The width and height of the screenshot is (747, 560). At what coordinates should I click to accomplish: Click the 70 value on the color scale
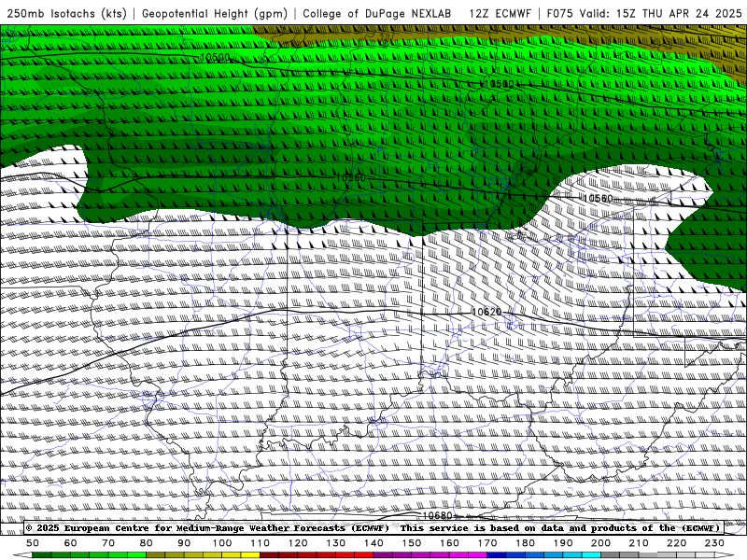tap(108, 543)
